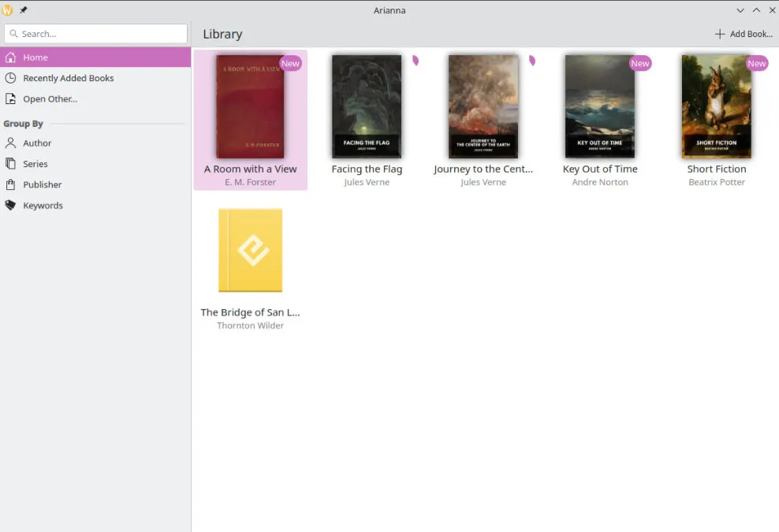Click the Author person icon

(10, 143)
